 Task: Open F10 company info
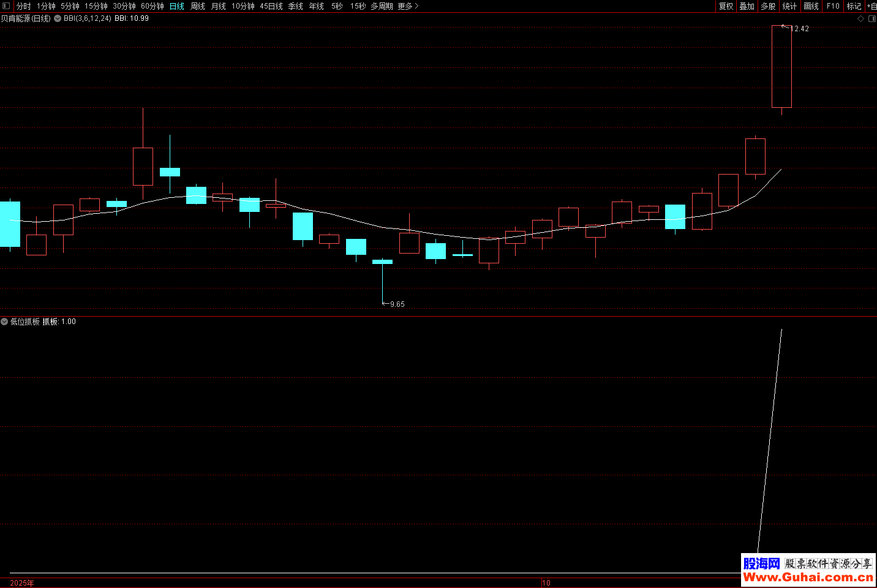[833, 6]
